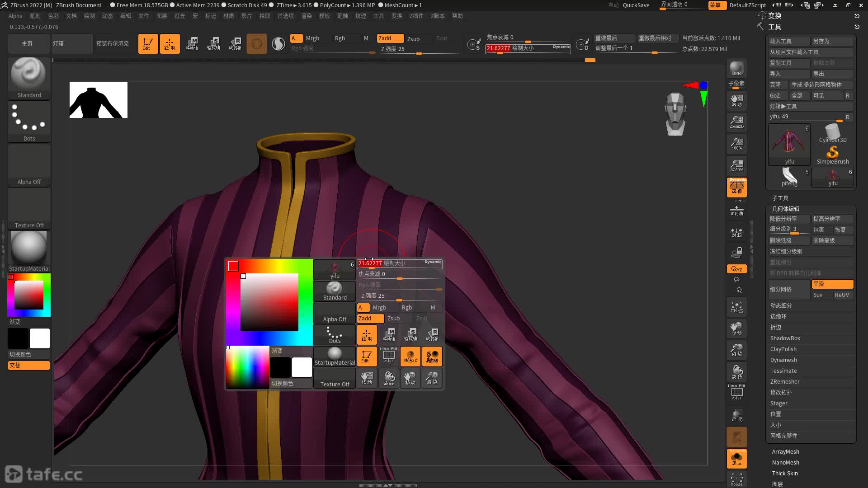Expand the 动态细分 dynamic subdivision section

[x=781, y=305]
